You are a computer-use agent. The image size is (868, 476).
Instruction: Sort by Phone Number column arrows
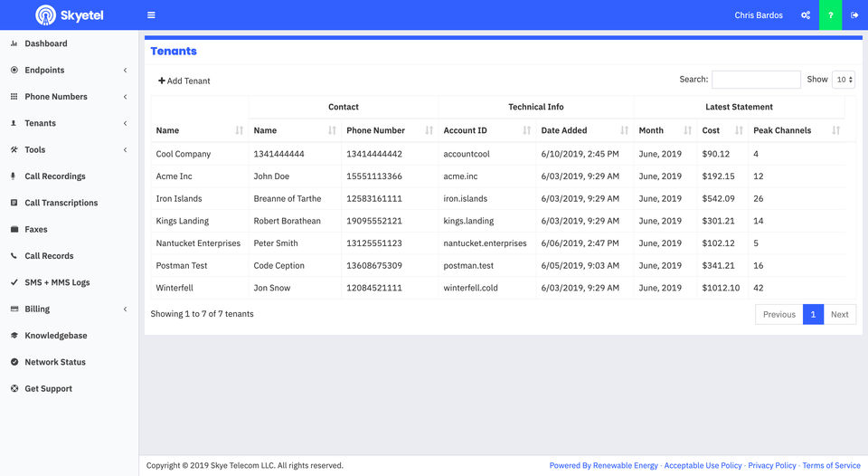click(x=429, y=130)
